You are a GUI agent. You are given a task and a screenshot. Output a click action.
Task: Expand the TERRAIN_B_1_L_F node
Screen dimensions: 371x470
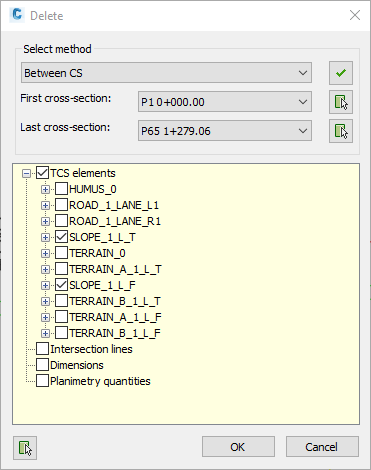(45, 333)
